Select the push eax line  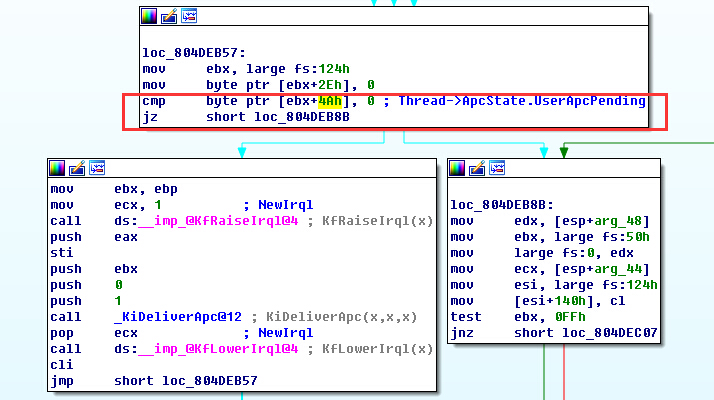(x=94, y=237)
